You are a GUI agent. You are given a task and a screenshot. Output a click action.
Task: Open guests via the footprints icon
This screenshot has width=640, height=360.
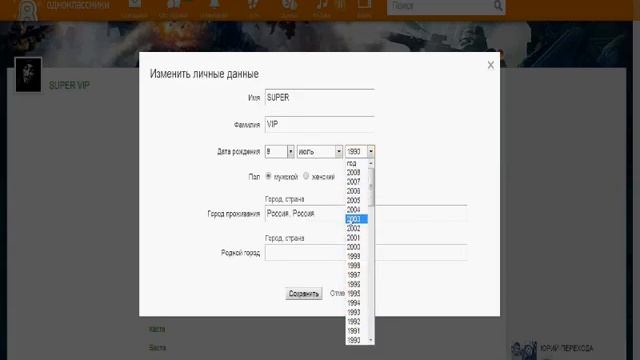tap(253, 5)
